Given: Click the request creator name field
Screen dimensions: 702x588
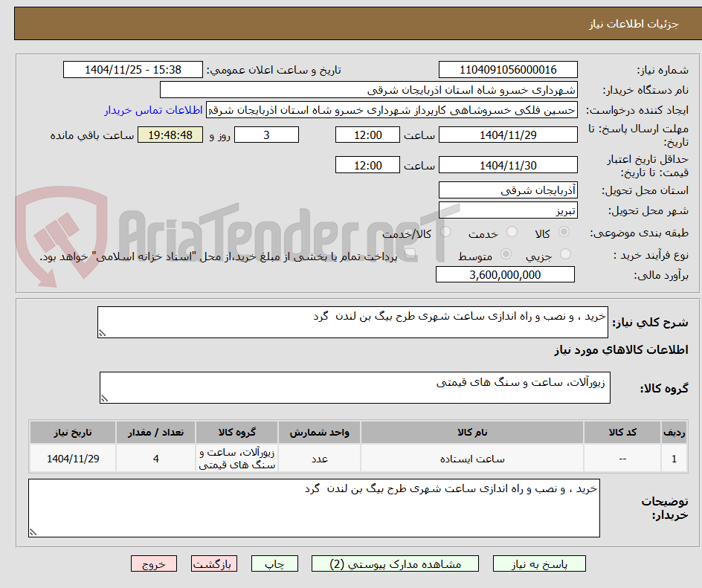Looking at the screenshot, I should coord(392,110).
